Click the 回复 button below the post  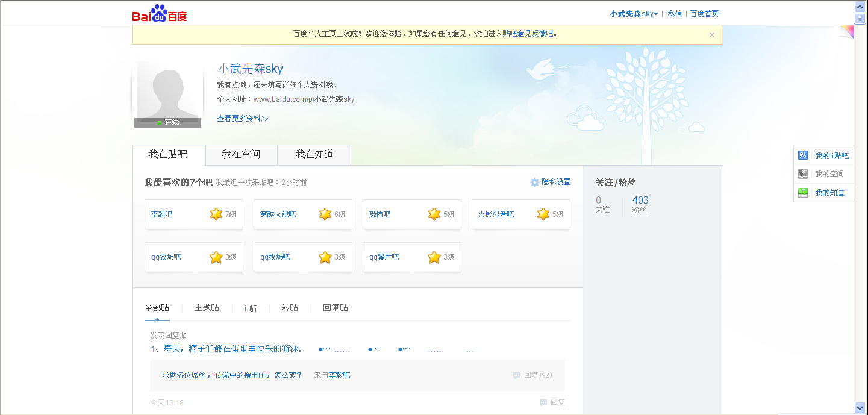click(552, 402)
